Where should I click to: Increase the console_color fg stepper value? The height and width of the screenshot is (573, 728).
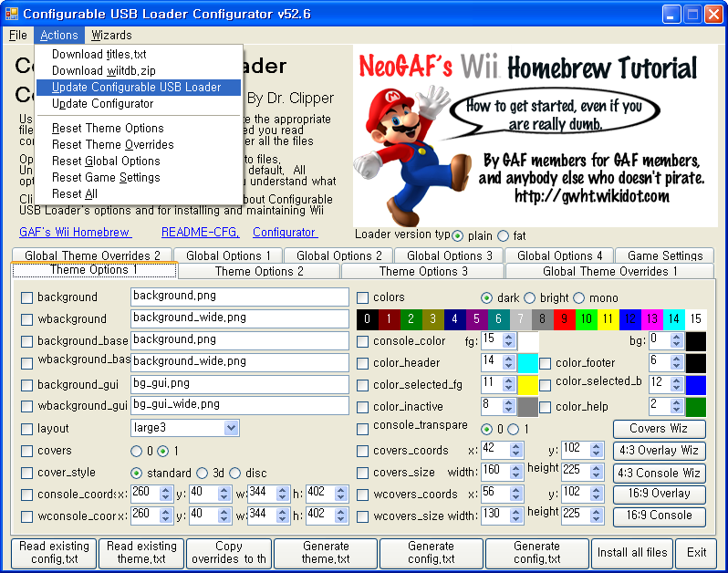[509, 337]
